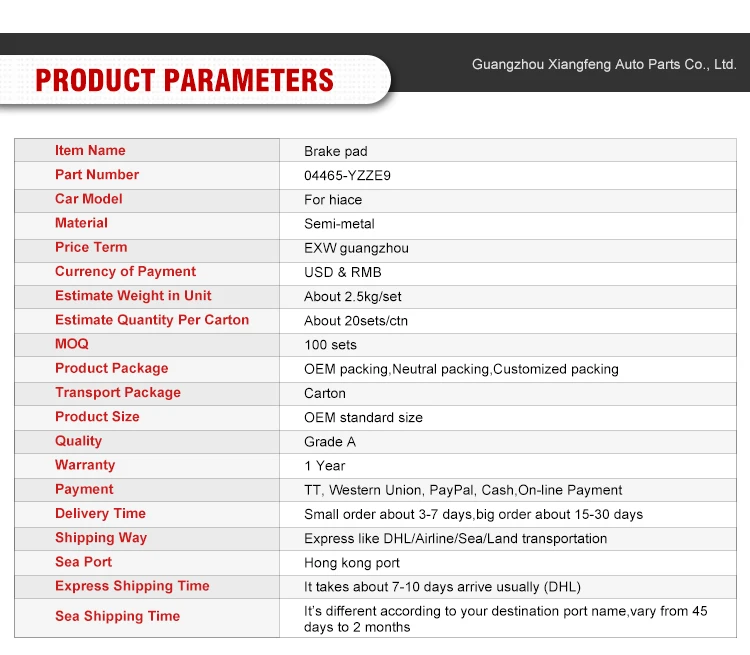Select the Warranty row label
This screenshot has width=750, height=655.
coord(85,465)
